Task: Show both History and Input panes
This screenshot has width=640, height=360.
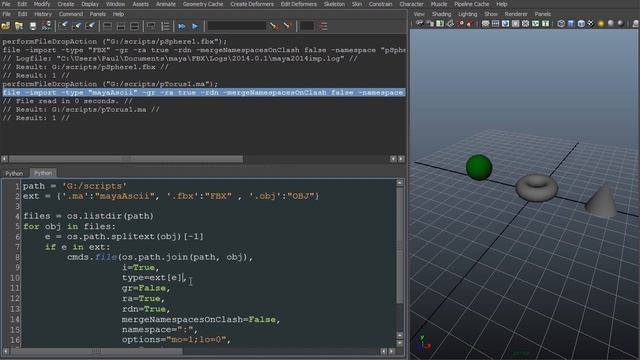Action: point(134,26)
